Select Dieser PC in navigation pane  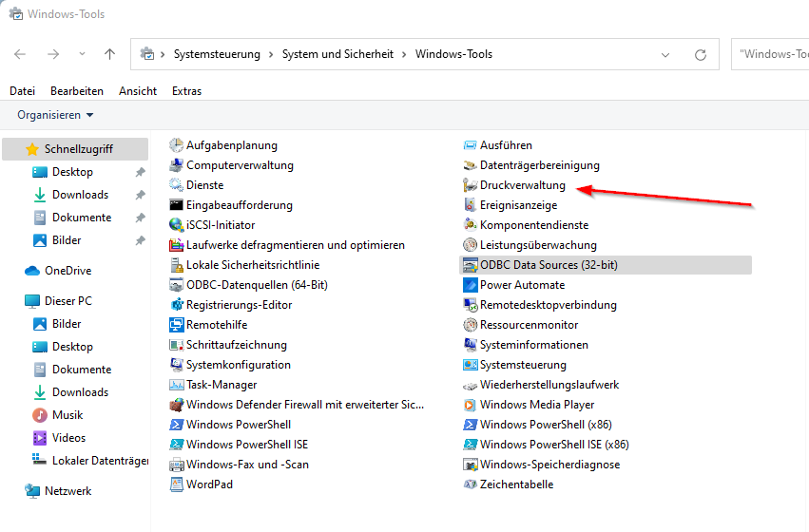coord(67,301)
